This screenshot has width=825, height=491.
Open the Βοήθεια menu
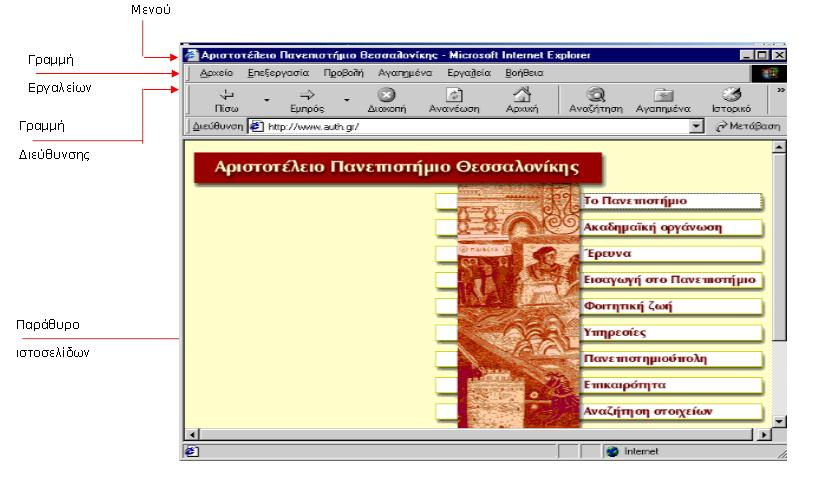[524, 73]
